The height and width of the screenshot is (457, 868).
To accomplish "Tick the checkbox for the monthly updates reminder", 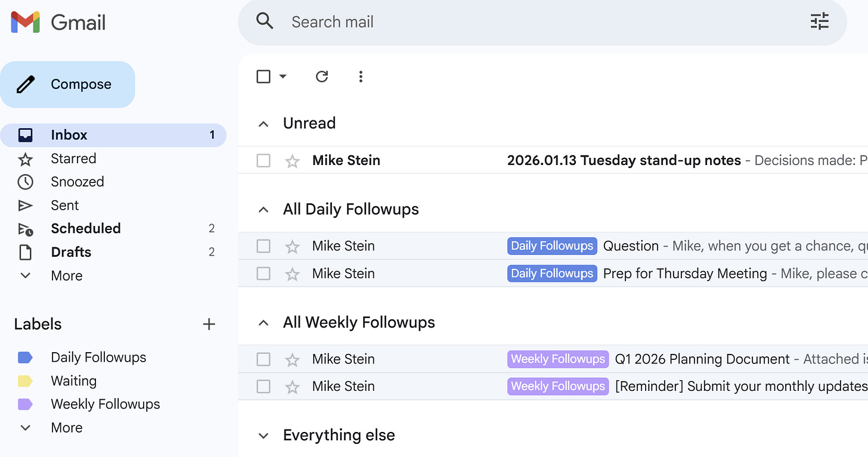I will click(x=263, y=387).
